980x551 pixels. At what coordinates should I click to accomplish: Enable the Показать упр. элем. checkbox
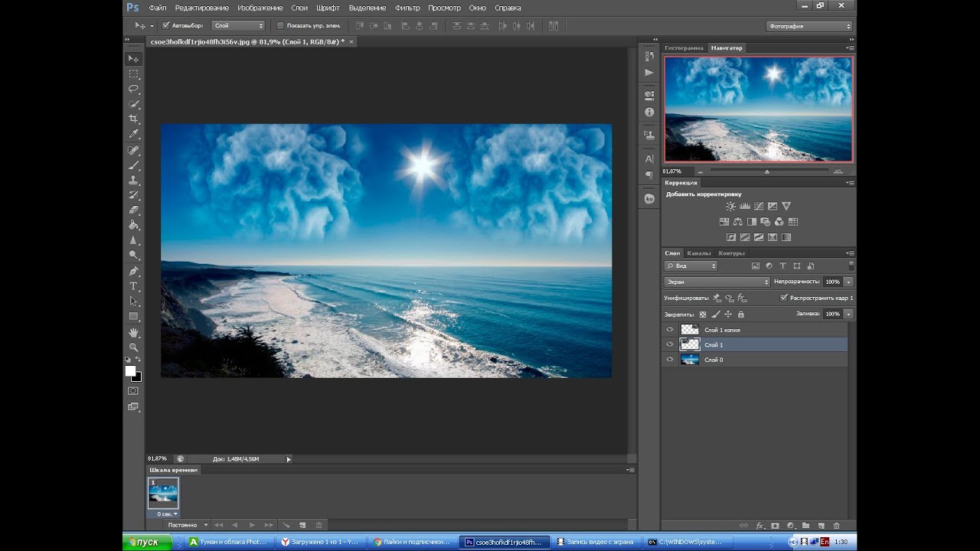[x=280, y=25]
